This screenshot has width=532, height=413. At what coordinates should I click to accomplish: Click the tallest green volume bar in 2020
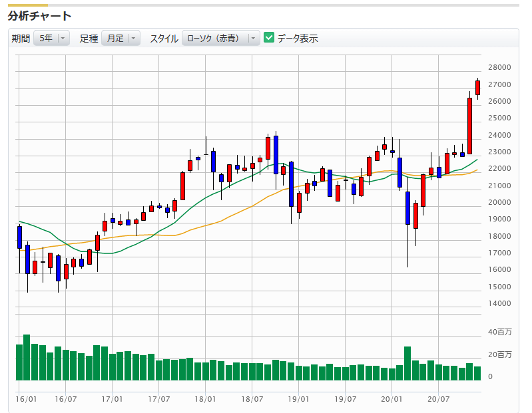point(407,363)
